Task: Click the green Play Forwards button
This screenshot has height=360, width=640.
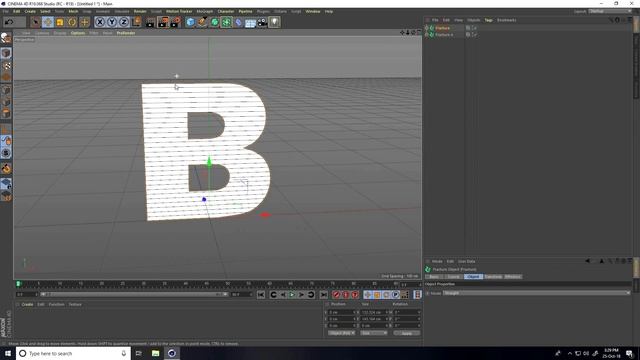Action: pyautogui.click(x=292, y=295)
